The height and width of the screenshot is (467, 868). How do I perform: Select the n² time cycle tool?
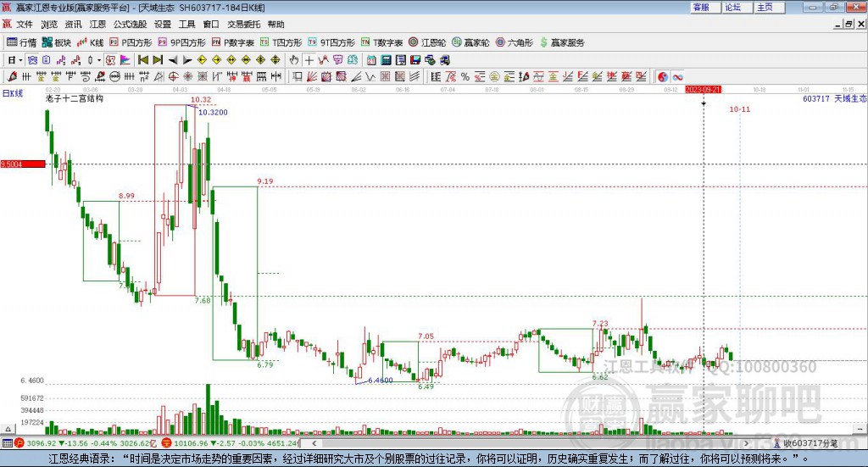(x=144, y=77)
